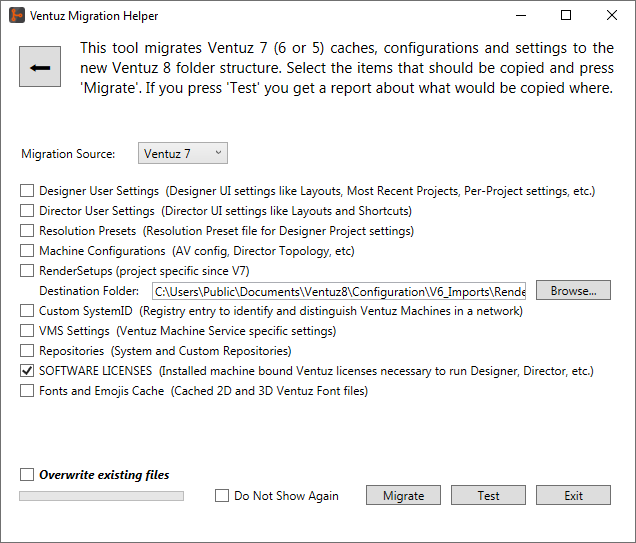Click the Exit button
The height and width of the screenshot is (543, 636).
pos(573,496)
